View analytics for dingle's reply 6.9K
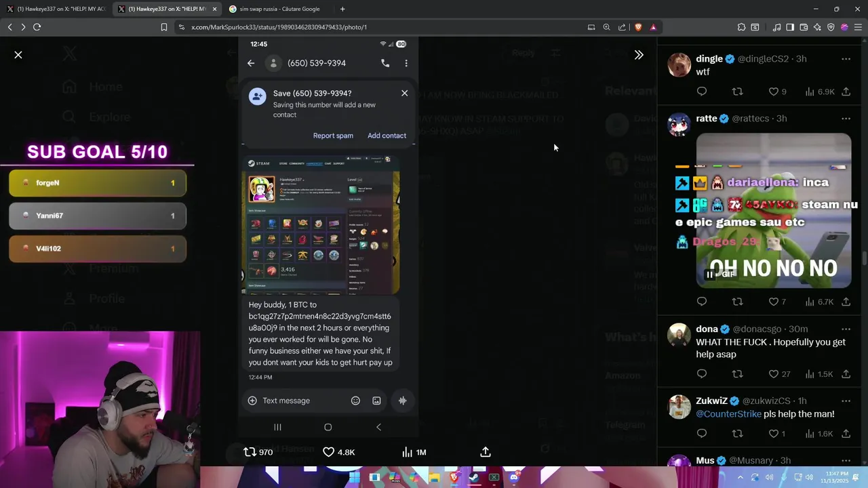 (x=819, y=91)
